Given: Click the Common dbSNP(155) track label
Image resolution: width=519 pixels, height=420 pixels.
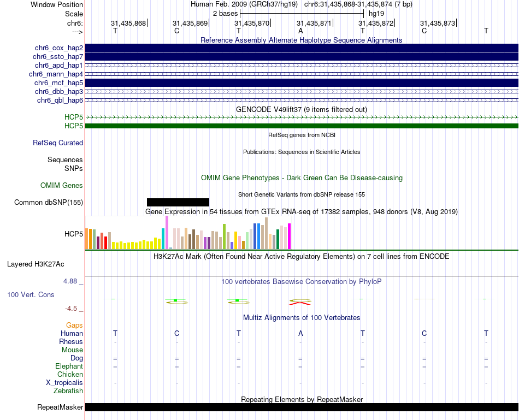Looking at the screenshot, I should pyautogui.click(x=49, y=203).
